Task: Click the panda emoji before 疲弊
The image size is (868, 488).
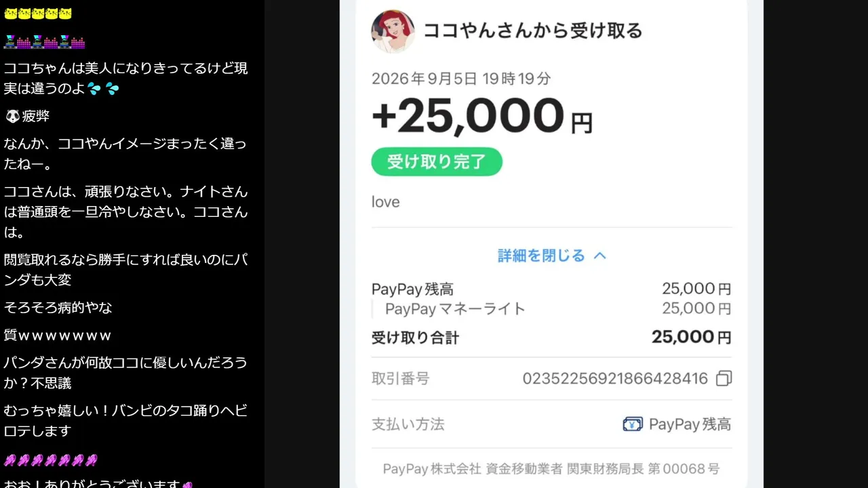Action: point(12,117)
